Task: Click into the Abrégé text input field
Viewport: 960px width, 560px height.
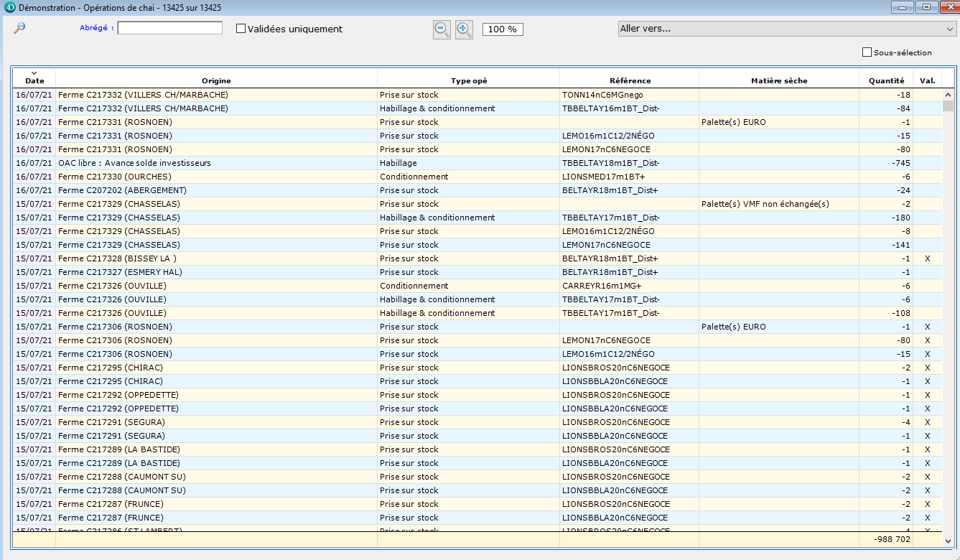Action: 170,28
